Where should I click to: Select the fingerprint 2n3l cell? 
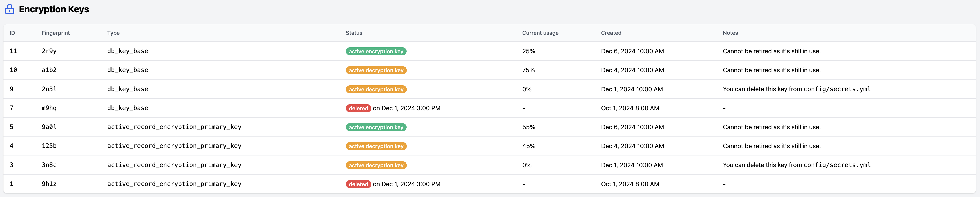[x=49, y=89]
